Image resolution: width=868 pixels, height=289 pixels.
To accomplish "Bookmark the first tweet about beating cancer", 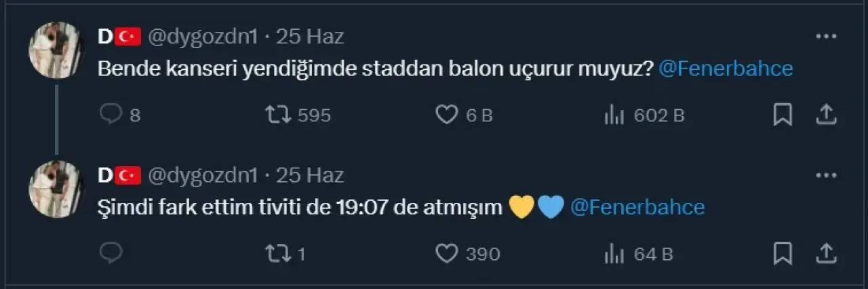I will click(783, 115).
